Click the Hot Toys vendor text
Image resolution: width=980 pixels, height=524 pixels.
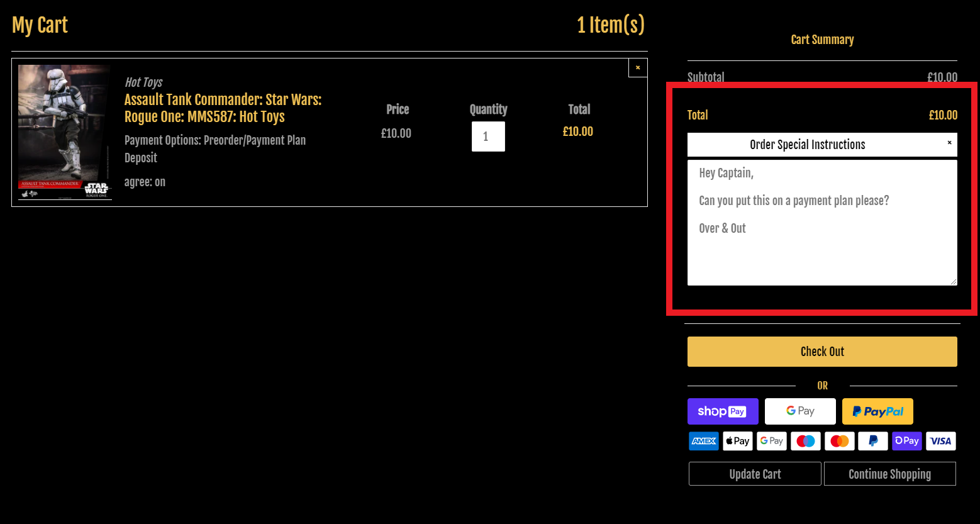coord(143,82)
